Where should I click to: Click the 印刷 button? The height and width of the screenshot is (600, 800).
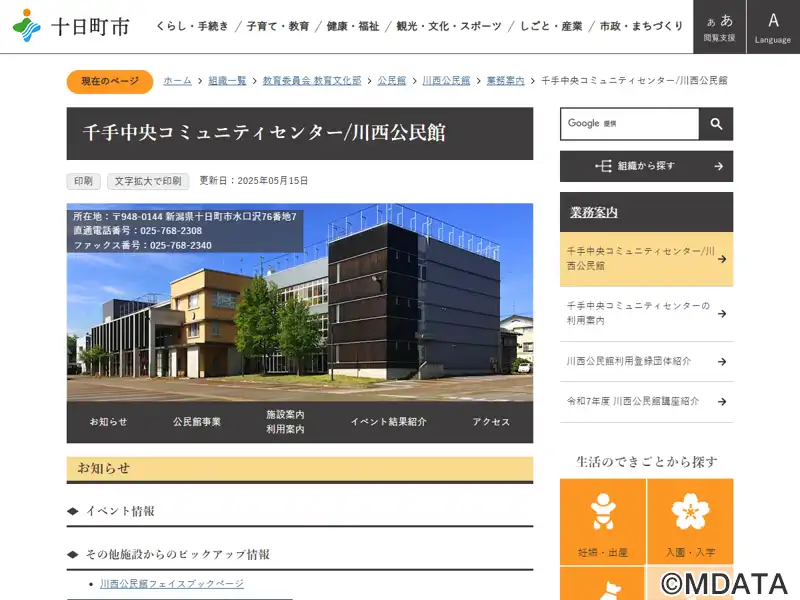tap(84, 181)
